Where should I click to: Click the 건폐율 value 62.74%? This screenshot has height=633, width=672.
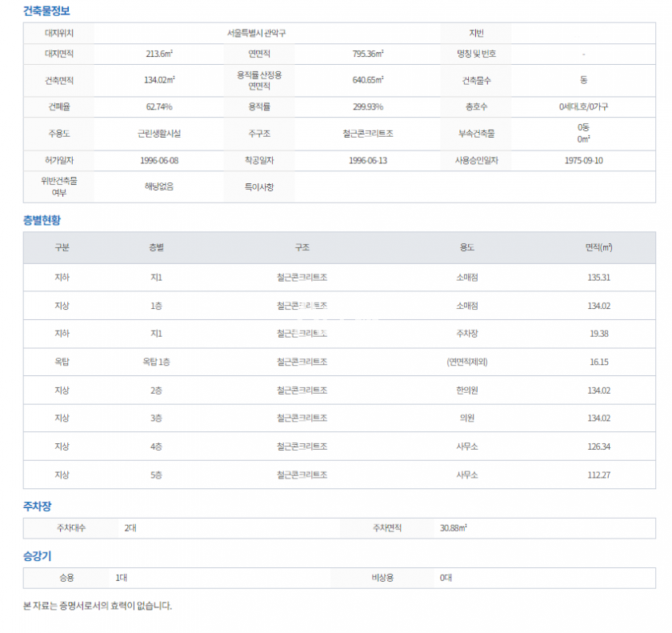(159, 106)
